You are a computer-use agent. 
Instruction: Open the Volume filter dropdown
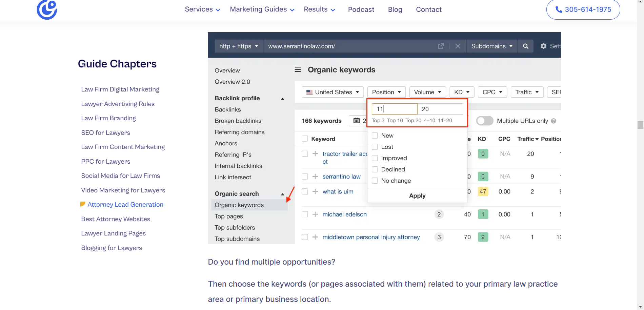pos(427,92)
